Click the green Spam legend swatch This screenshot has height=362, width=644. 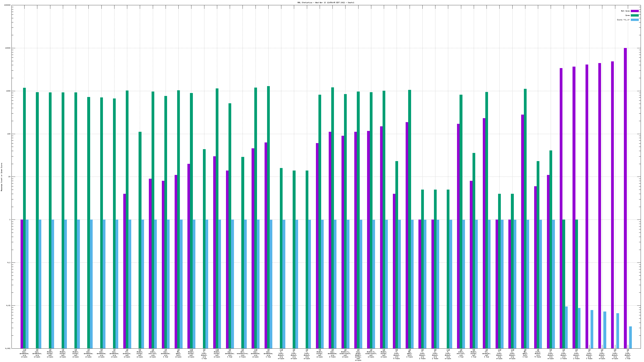(635, 16)
